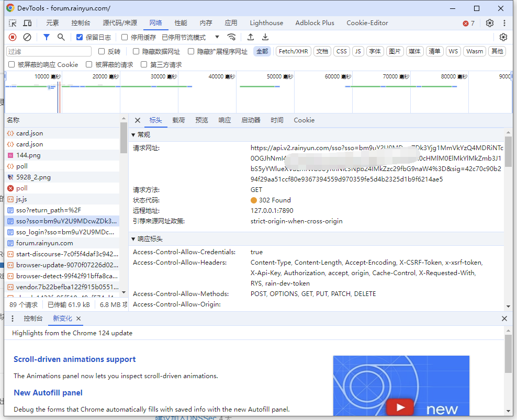Select the forum.rainyun.com request entry
The image size is (517, 420).
44,243
